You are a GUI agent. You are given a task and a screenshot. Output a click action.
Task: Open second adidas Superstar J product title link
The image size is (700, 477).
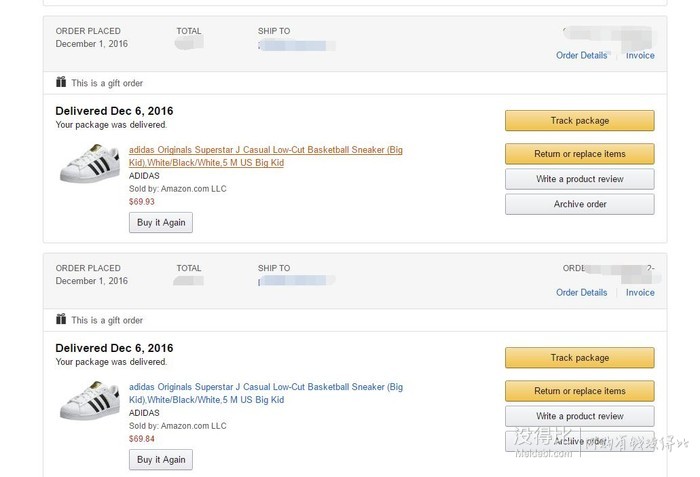(266, 393)
